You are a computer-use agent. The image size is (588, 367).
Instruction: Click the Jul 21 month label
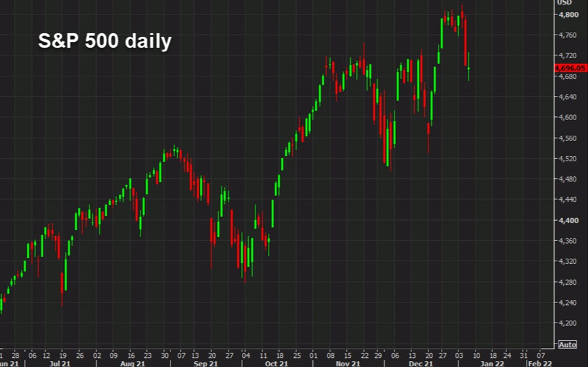59,364
